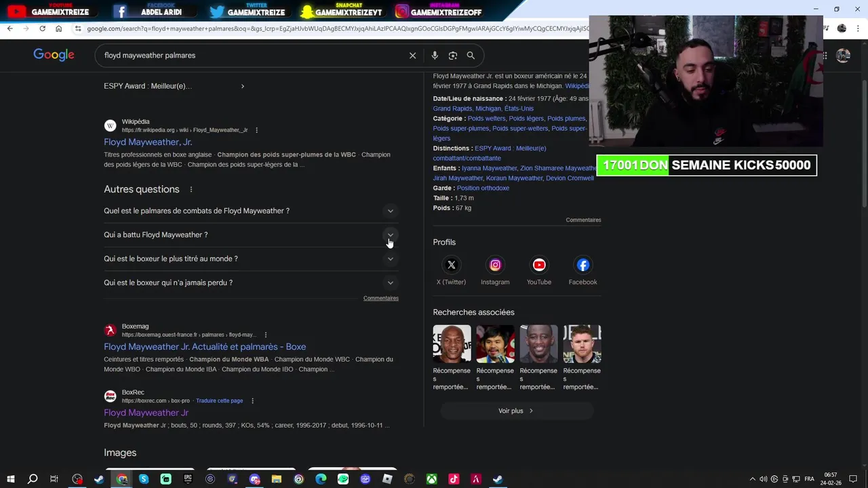Viewport: 868px width, 488px height.
Task: Open X (Twitter) profile
Action: click(451, 265)
